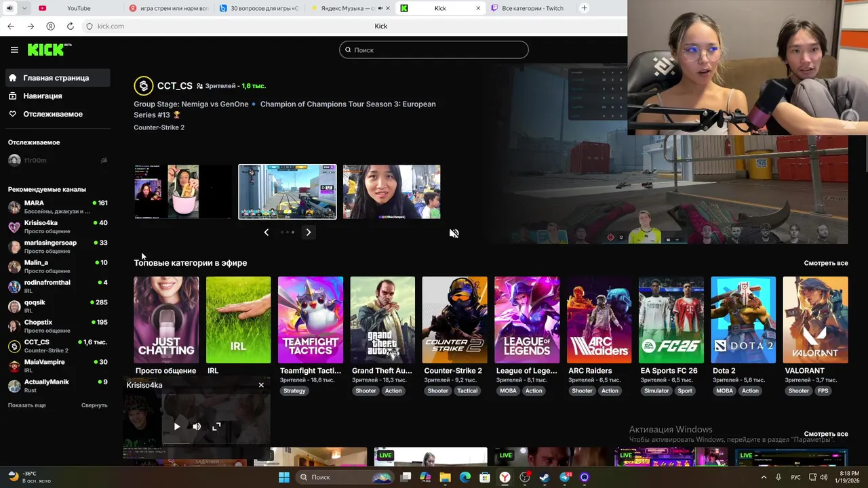The height and width of the screenshot is (488, 868).
Task: Click offline icon beside f1r00m
Action: [104, 160]
